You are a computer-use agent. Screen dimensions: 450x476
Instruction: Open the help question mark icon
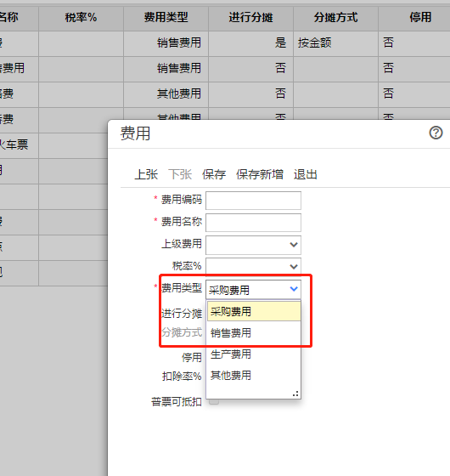(436, 133)
